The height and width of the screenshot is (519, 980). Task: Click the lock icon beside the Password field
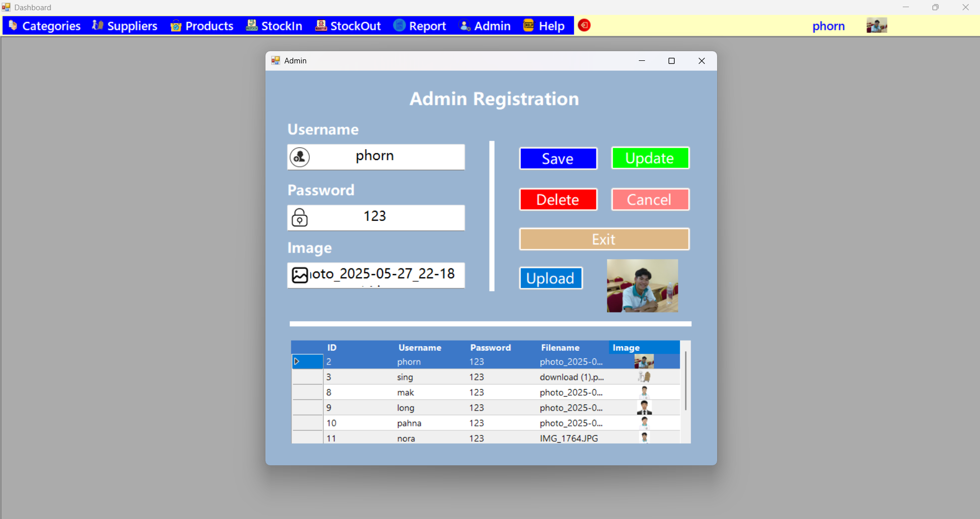click(x=300, y=217)
